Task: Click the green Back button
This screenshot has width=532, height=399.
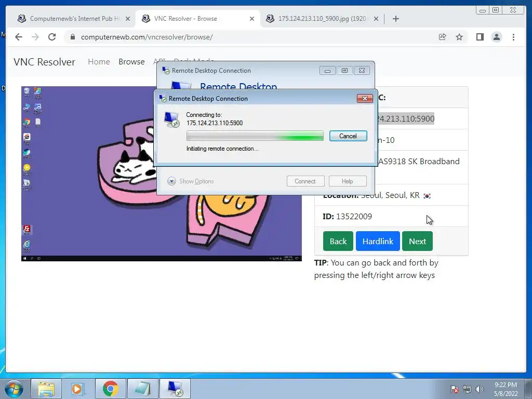Action: (x=338, y=241)
